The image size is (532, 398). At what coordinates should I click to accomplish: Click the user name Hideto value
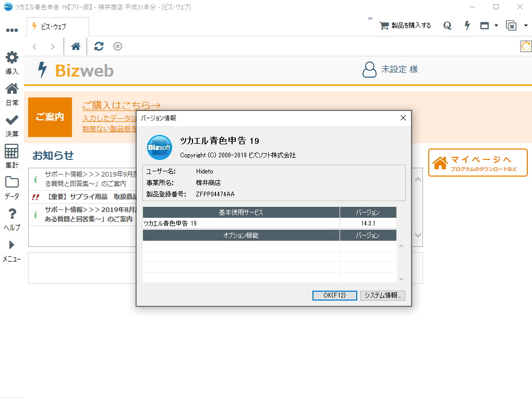click(204, 171)
